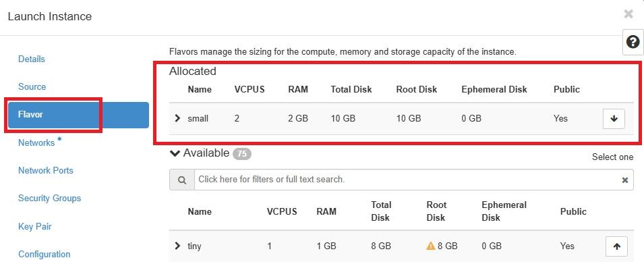The image size is (644, 262).
Task: Collapse the Available flavors section
Action: pos(175,153)
